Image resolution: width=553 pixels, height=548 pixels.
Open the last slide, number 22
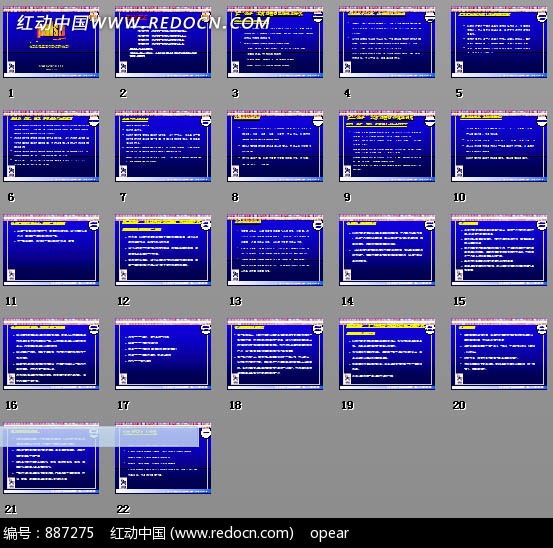click(163, 458)
